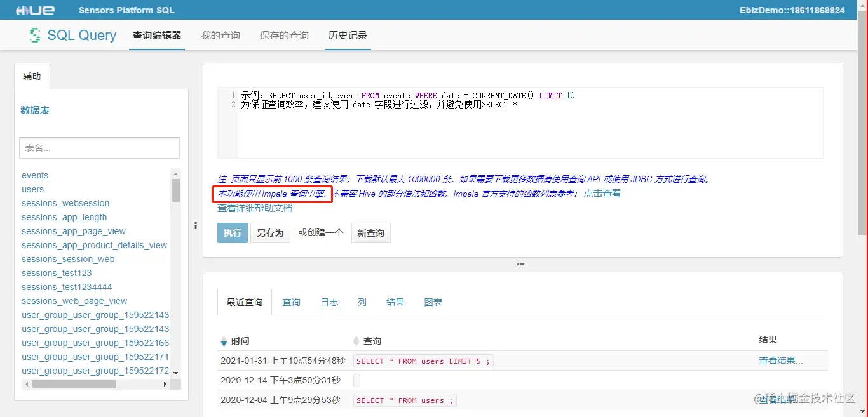This screenshot has height=417, width=868.
Task: Click the 另存为 button
Action: (270, 233)
